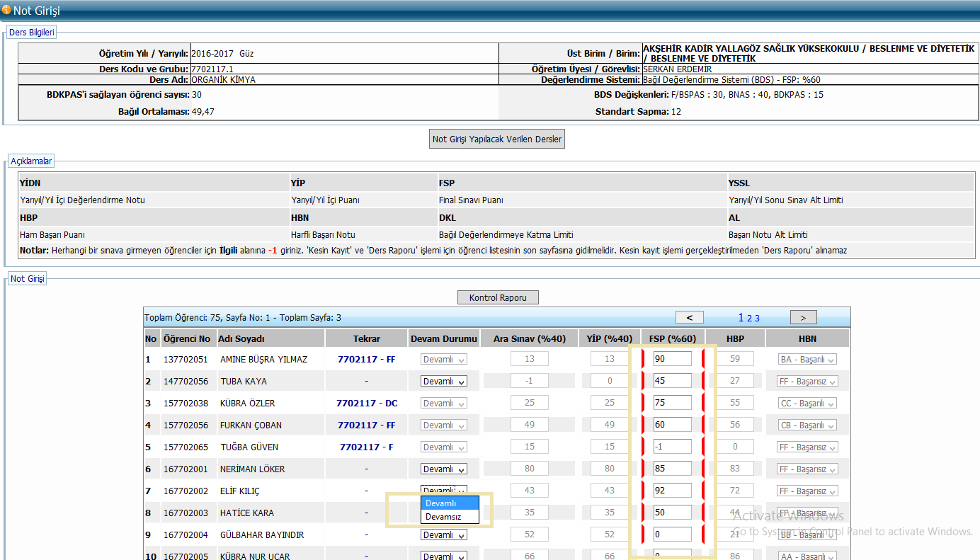This screenshot has height=560, width=980.
Task: Open HBN dropdown showing 'BA - Başarılı'
Action: pyautogui.click(x=807, y=359)
